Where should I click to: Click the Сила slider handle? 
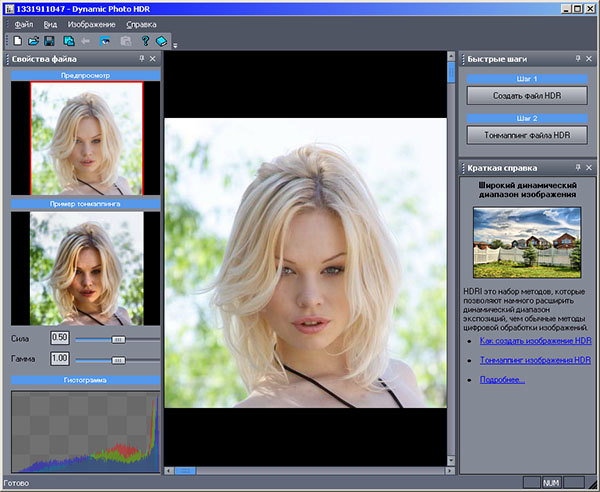118,339
